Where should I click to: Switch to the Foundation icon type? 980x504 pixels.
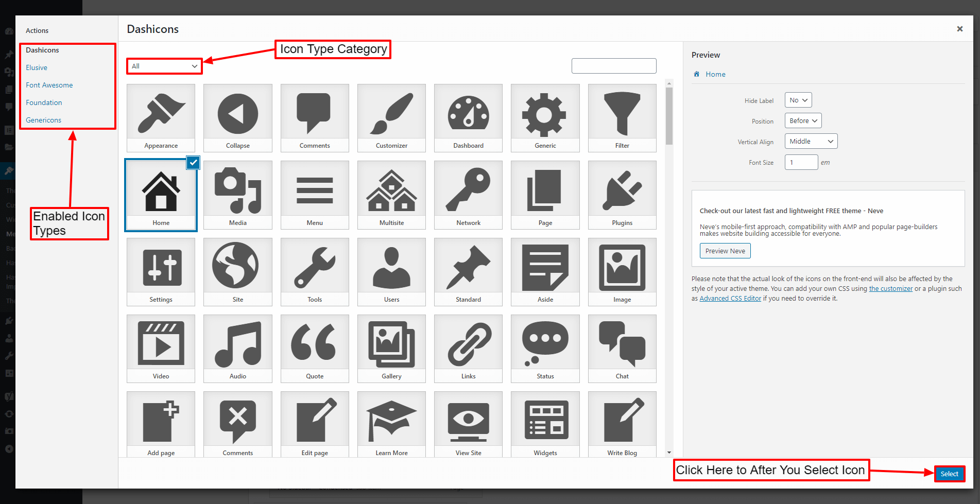click(x=44, y=102)
